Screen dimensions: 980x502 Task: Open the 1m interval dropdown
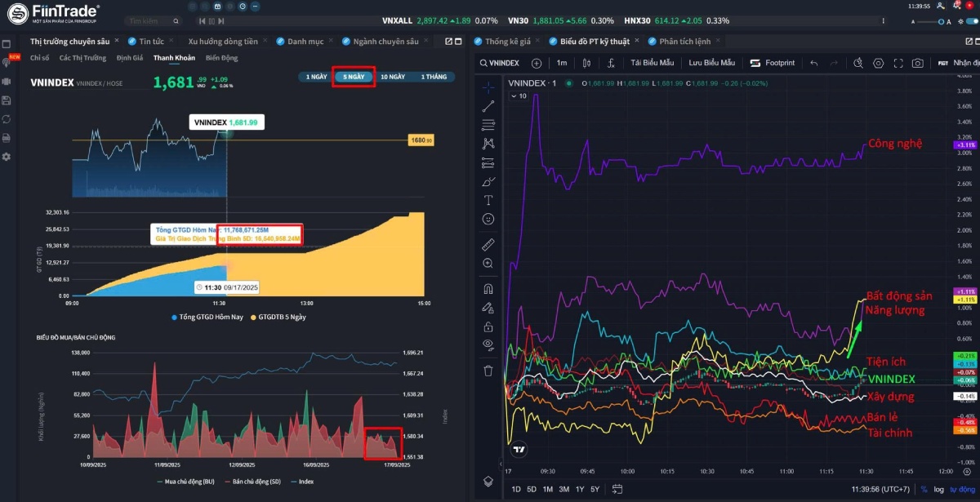click(562, 63)
